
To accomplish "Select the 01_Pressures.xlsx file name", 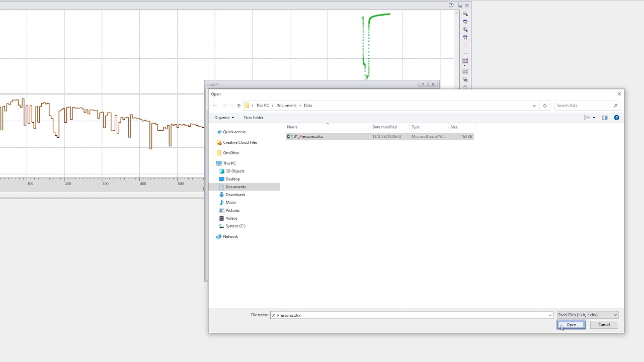I will point(308,136).
